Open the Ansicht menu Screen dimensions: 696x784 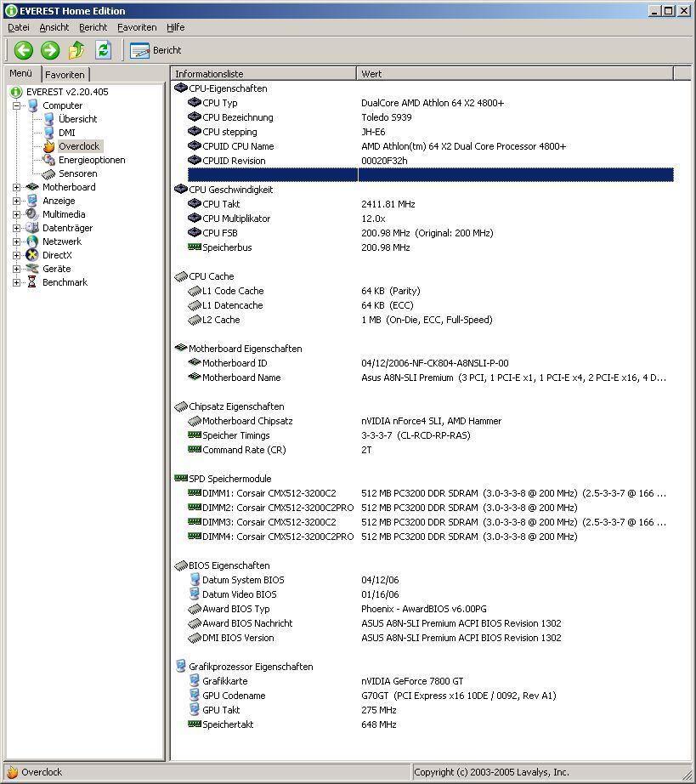point(54,27)
